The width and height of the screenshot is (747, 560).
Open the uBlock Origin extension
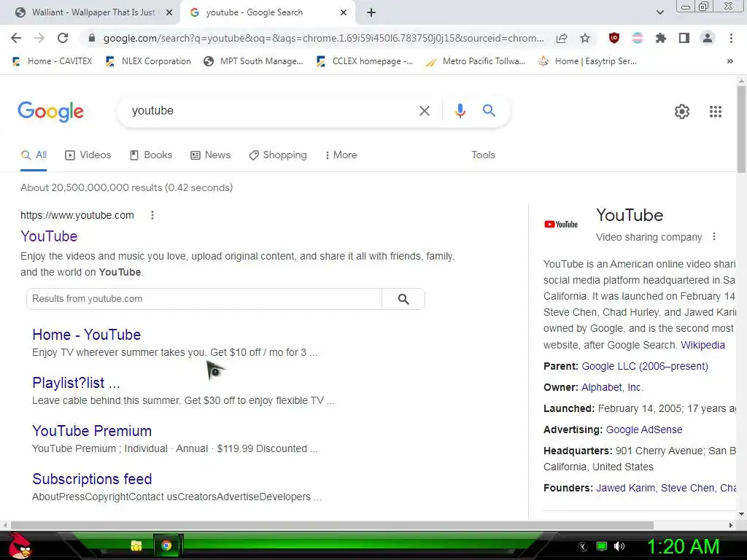tap(614, 38)
